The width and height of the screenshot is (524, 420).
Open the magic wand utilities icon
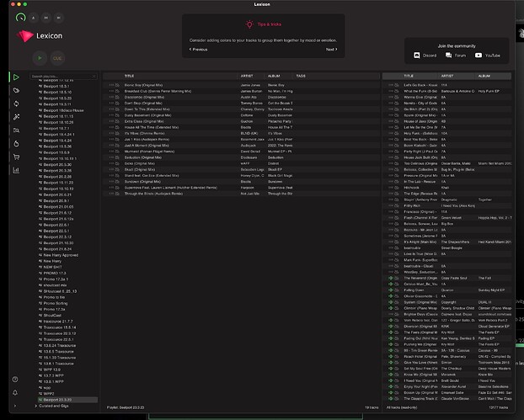(x=15, y=117)
